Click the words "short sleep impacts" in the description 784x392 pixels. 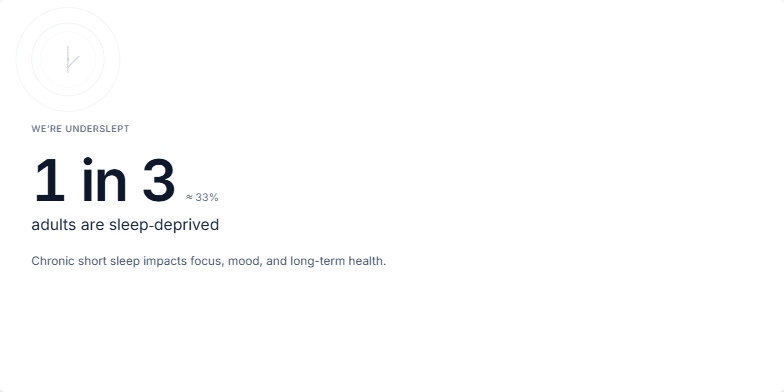[x=132, y=261]
